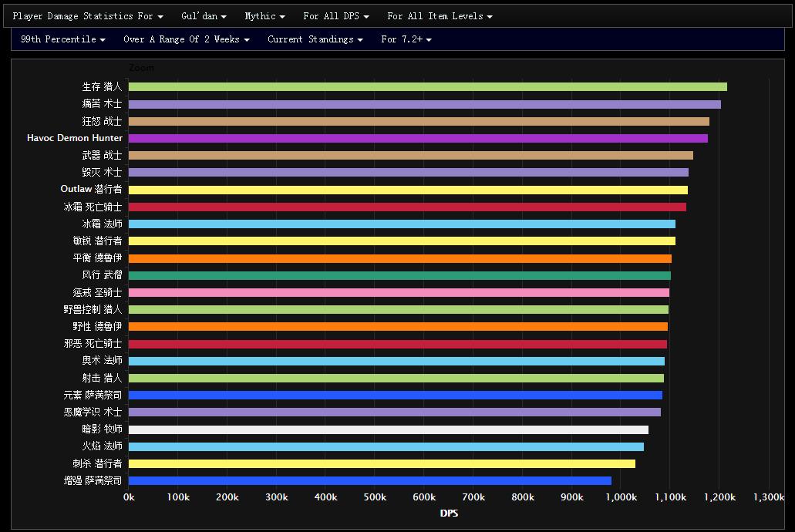Viewport: 795px width, 532px height.
Task: Select the pink 惩戒 圣骑士 bar
Action: 399,292
